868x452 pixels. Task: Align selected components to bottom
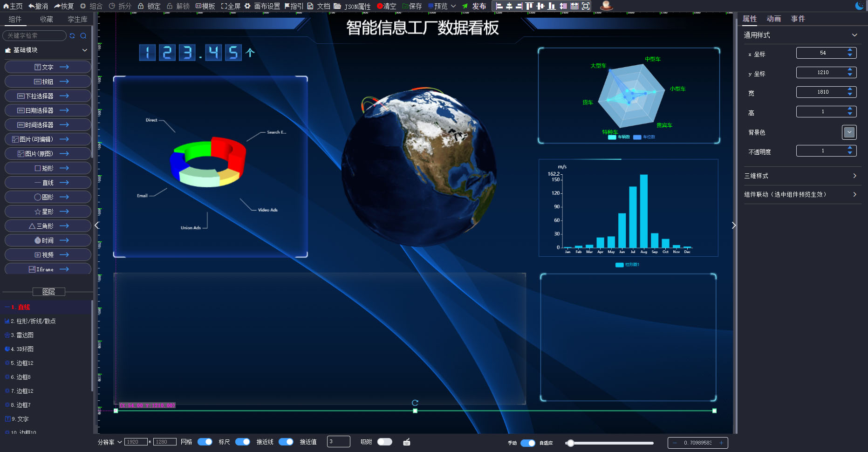552,6
